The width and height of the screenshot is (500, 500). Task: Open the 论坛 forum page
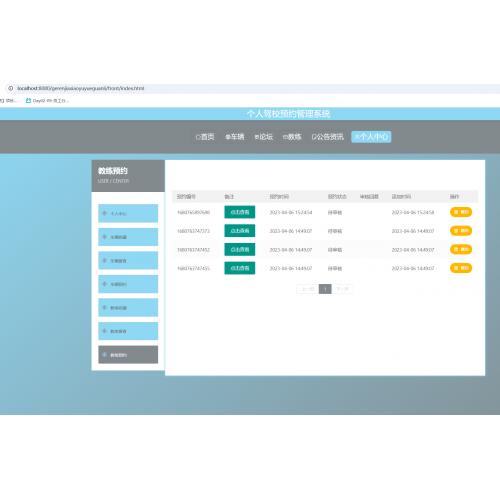coord(264,137)
